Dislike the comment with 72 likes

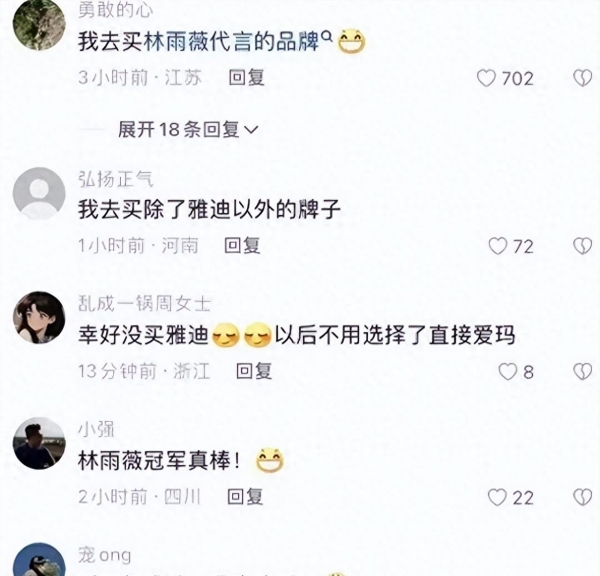582,246
